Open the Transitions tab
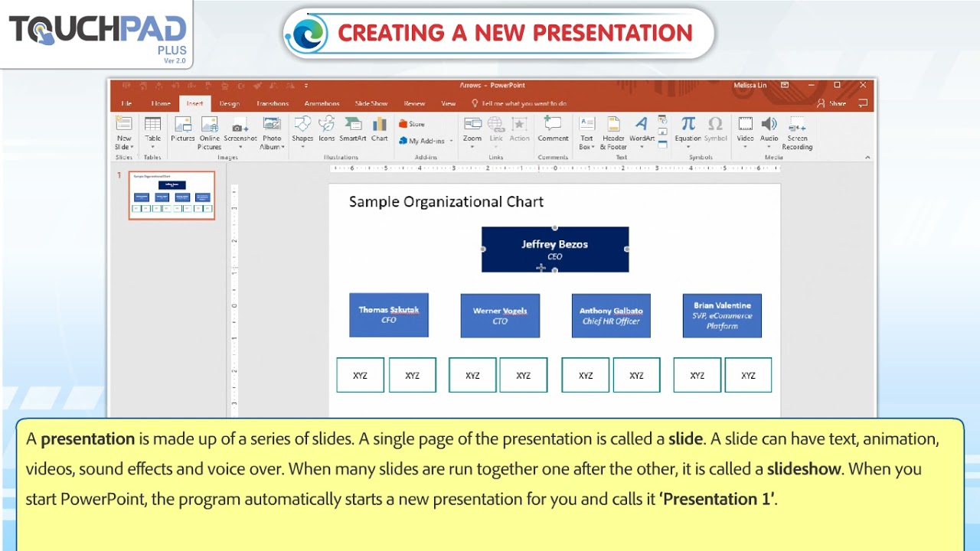This screenshot has height=551, width=980. [x=273, y=103]
